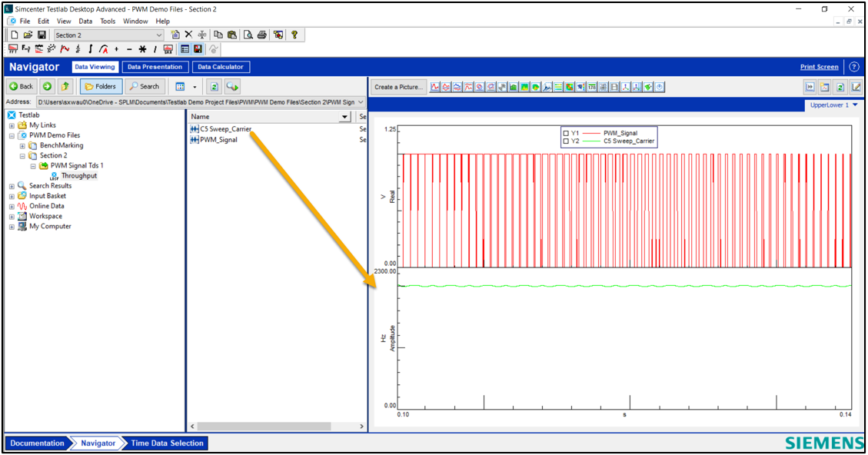Open the Data menu
The width and height of the screenshot is (868, 455).
click(x=85, y=21)
